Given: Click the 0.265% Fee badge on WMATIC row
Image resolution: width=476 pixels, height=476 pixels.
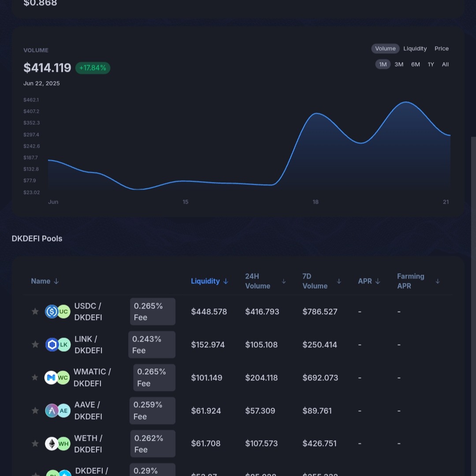Looking at the screenshot, I should tap(154, 377).
